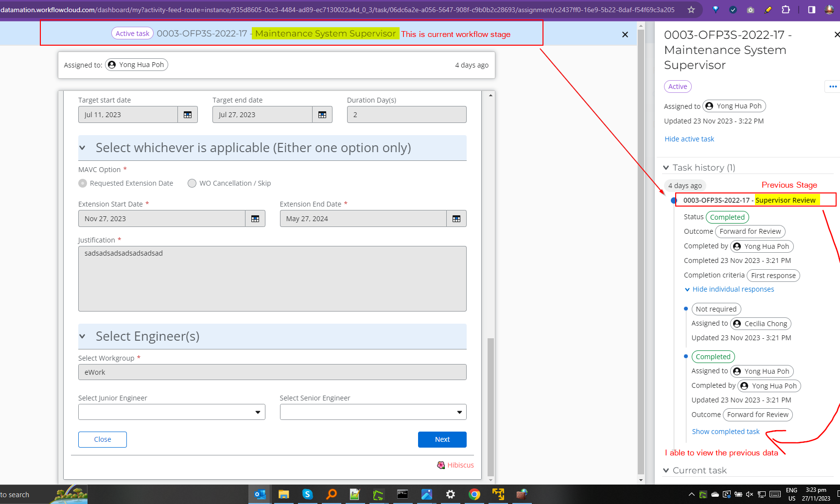Open the Extension End Date calendar icon
Viewport: 840px width, 504px height.
456,219
